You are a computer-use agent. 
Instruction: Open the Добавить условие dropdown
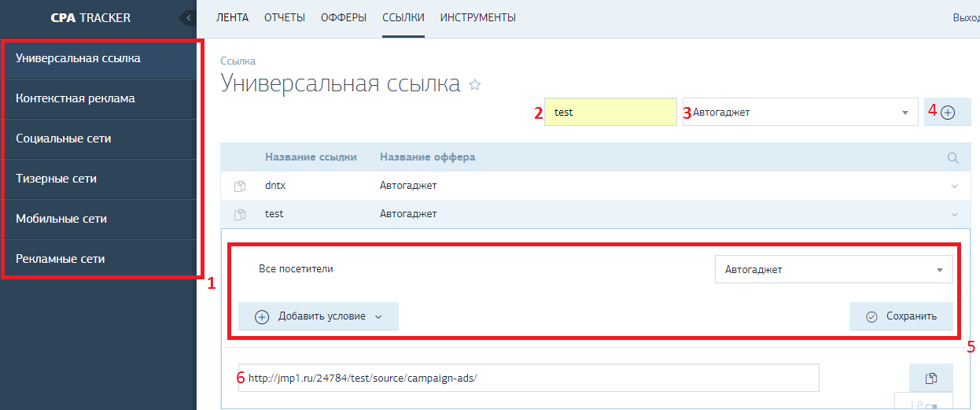tap(319, 316)
